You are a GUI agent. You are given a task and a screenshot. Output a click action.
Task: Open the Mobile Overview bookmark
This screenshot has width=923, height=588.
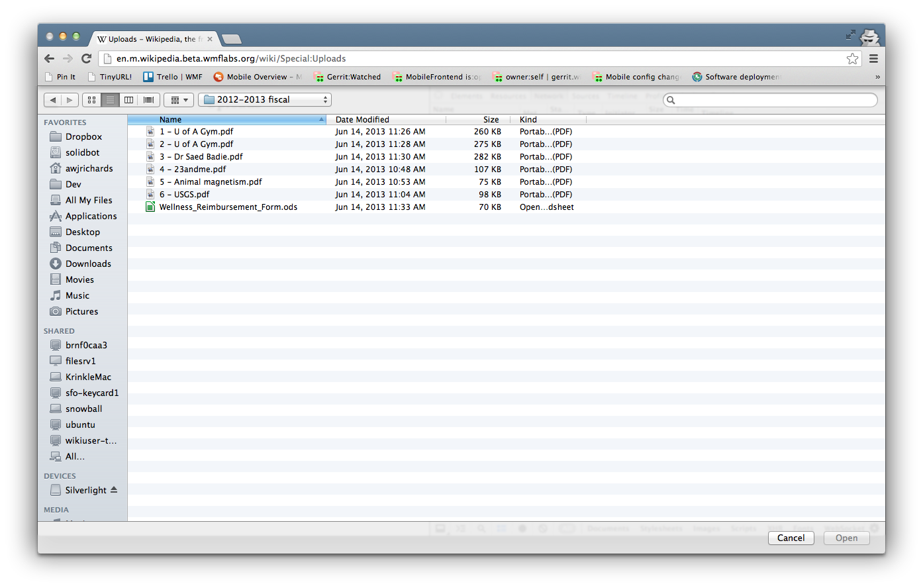(257, 77)
